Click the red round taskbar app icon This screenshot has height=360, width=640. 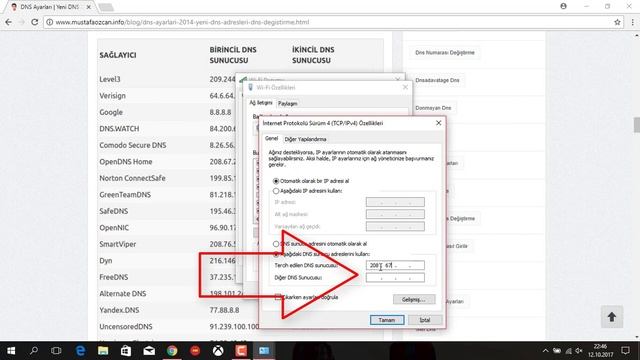coord(195,351)
